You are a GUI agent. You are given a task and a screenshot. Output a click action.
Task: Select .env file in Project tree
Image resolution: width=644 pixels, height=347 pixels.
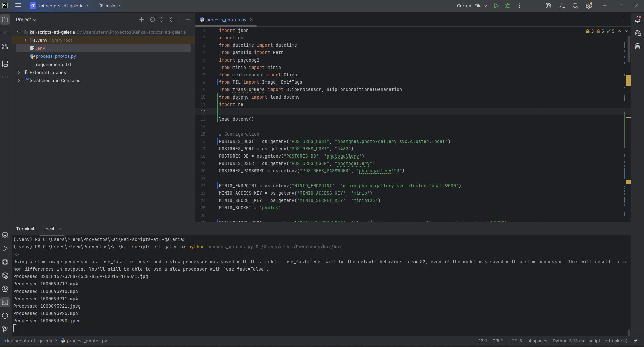(103, 48)
